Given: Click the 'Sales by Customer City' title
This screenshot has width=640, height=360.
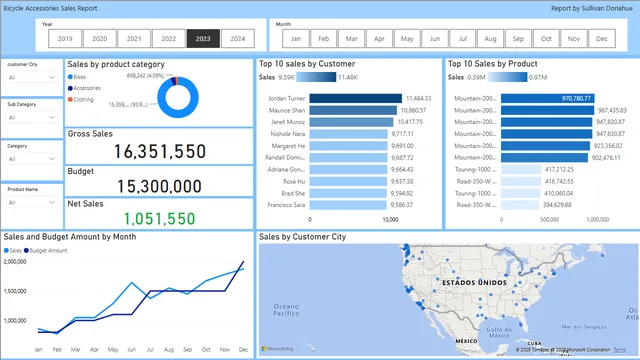Looking at the screenshot, I should [302, 237].
